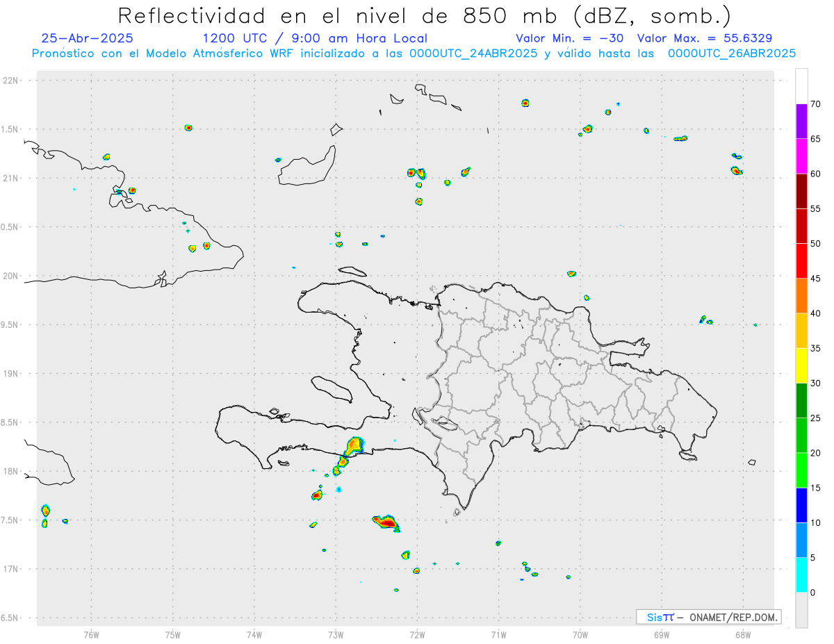Click the '18N' latitude axis label
Viewport: 834px width, 644px height.
pos(12,471)
